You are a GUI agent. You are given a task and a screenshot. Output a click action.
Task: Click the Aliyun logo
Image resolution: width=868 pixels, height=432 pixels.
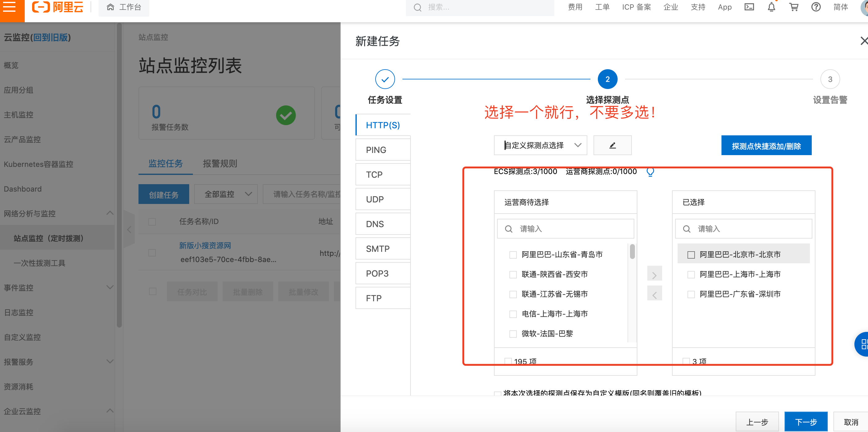click(57, 7)
